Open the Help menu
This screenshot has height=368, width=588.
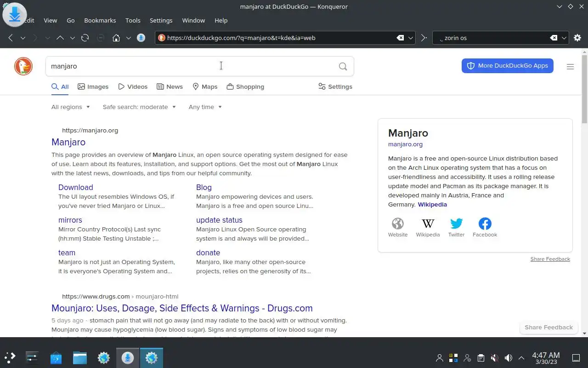pos(221,20)
